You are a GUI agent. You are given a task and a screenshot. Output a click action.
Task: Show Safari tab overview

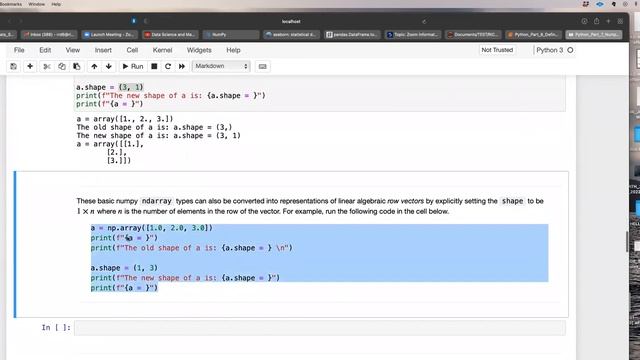coord(620,21)
